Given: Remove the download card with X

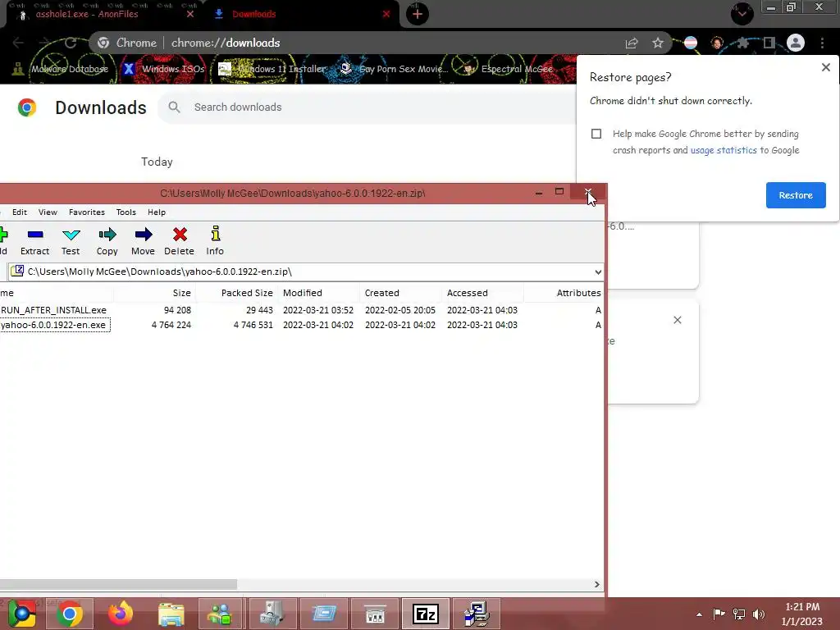Looking at the screenshot, I should click(677, 320).
